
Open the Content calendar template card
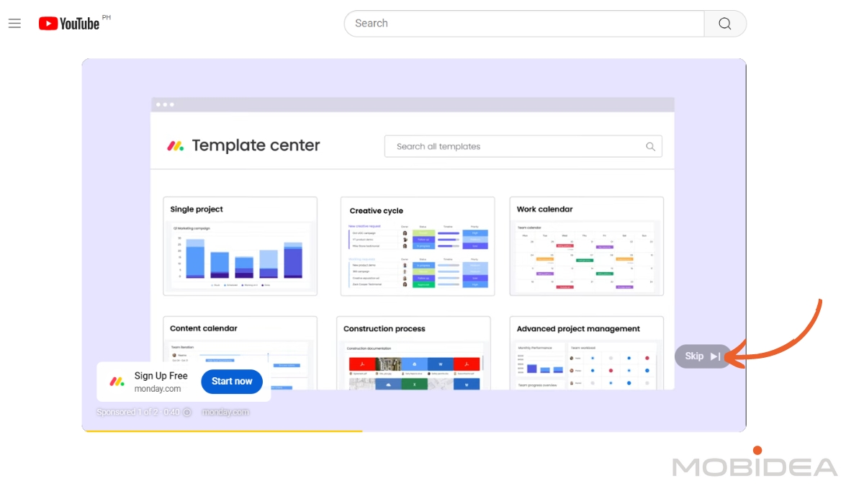pyautogui.click(x=240, y=353)
